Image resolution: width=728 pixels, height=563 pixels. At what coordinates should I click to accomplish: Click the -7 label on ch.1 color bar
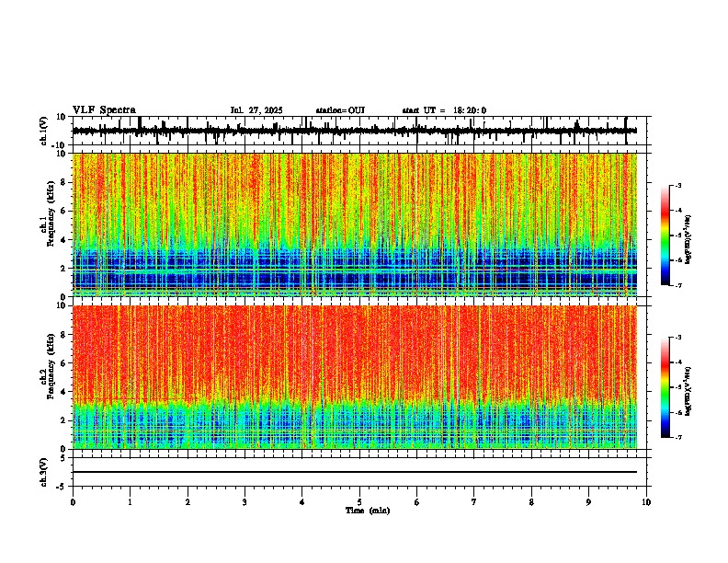point(677,285)
